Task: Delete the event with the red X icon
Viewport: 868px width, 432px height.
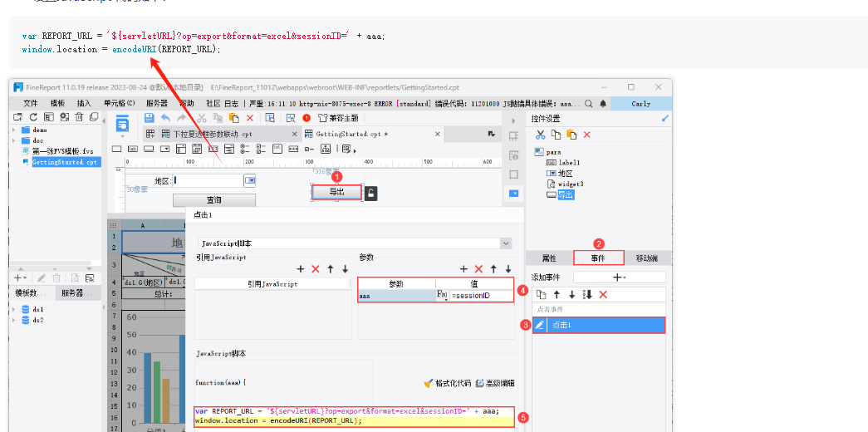Action: (x=603, y=295)
